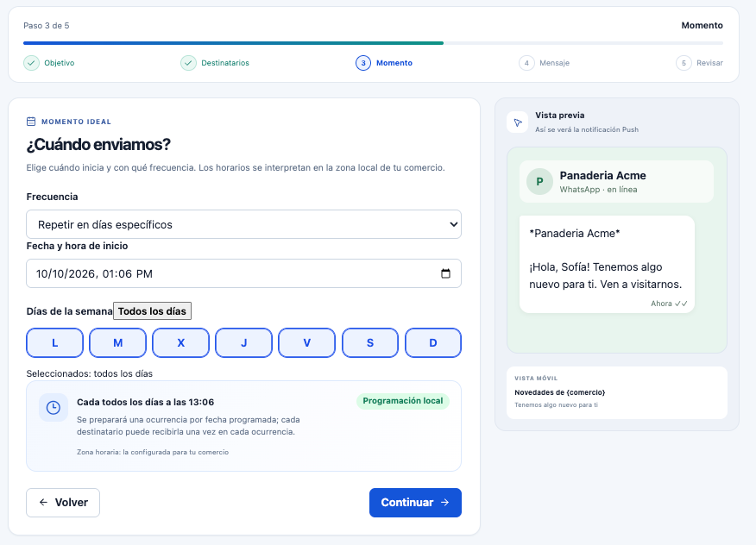This screenshot has width=756, height=545.
Task: Open the date picker calendar icon
Action: 445,273
